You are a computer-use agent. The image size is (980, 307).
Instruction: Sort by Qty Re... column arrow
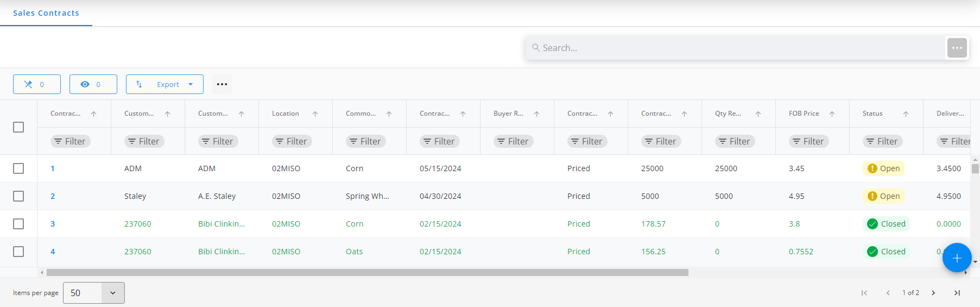tap(758, 114)
